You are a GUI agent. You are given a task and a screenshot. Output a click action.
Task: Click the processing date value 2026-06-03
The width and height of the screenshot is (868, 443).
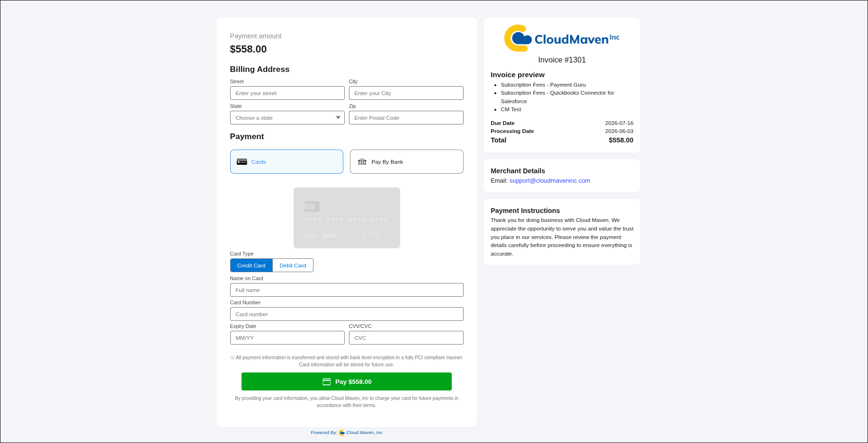[x=619, y=131]
